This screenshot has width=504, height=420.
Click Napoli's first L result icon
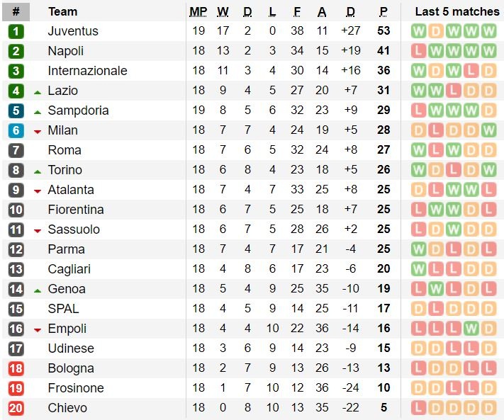pyautogui.click(x=418, y=51)
